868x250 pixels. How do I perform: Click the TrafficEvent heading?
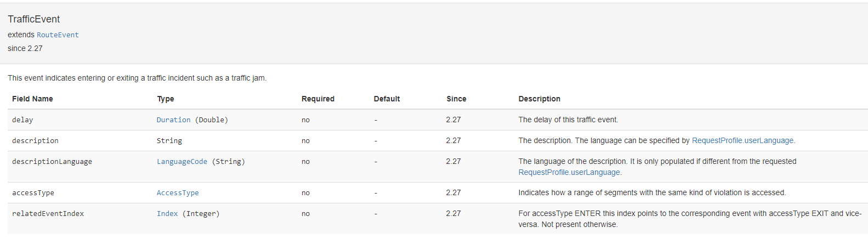pos(34,19)
